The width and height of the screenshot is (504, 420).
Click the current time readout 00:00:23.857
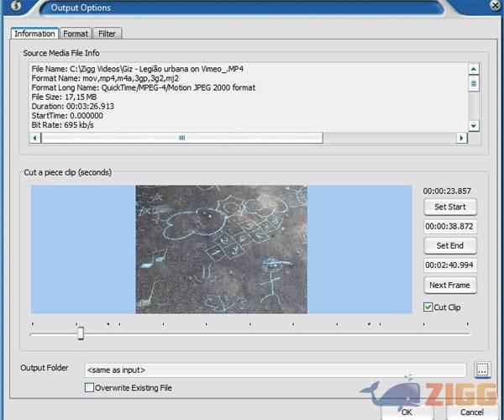[x=447, y=192]
